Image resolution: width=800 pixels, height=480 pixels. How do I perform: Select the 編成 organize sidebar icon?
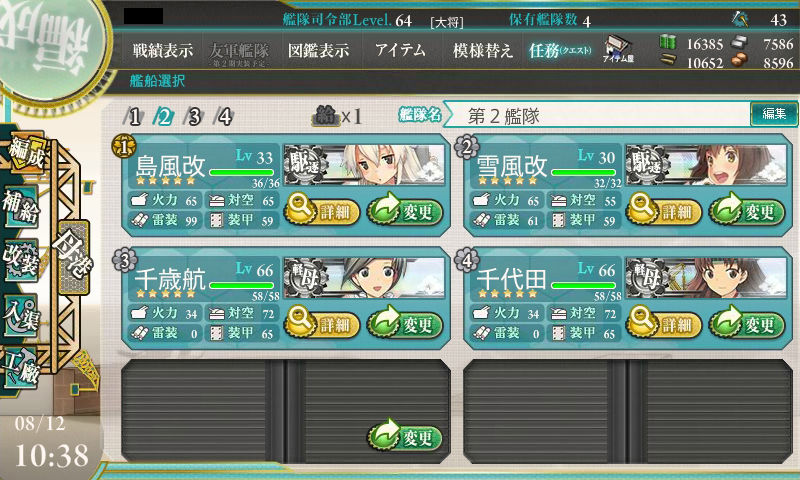tap(26, 153)
